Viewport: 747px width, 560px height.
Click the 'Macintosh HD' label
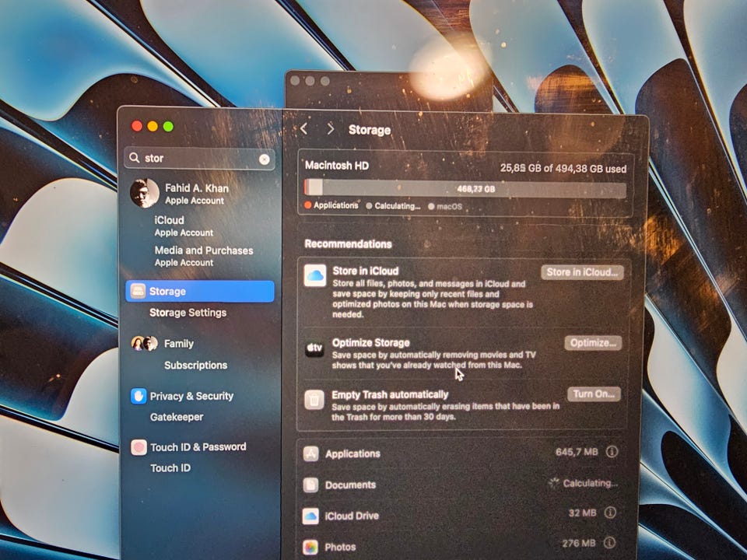[337, 166]
